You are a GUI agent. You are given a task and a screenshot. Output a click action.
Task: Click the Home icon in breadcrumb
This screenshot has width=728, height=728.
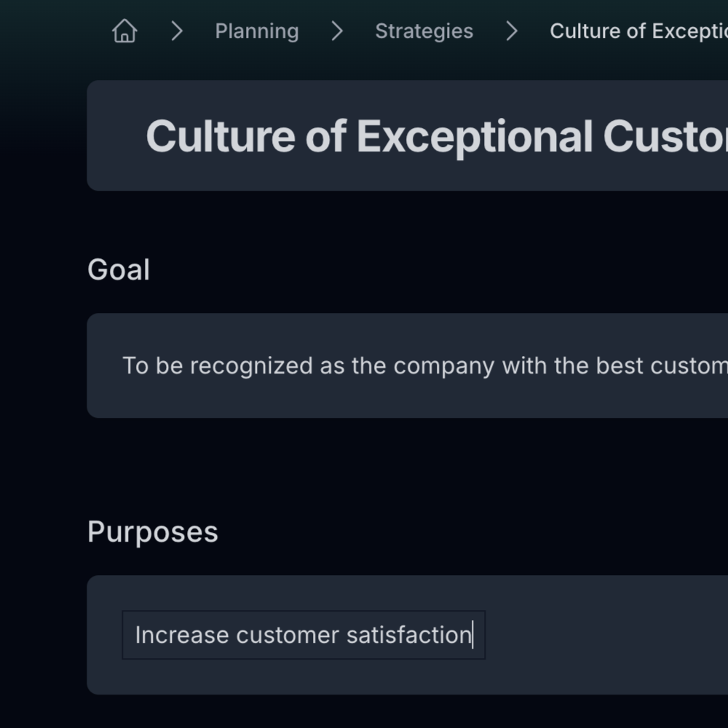point(124,31)
